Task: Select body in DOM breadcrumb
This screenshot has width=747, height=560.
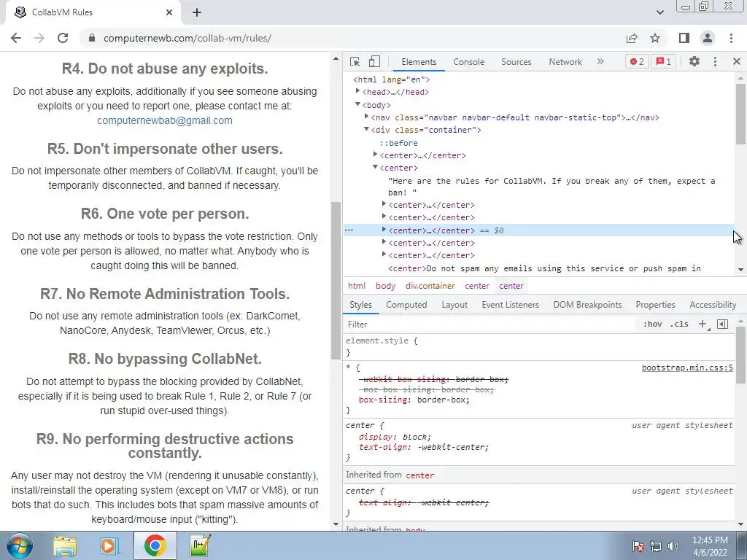Action: (385, 286)
